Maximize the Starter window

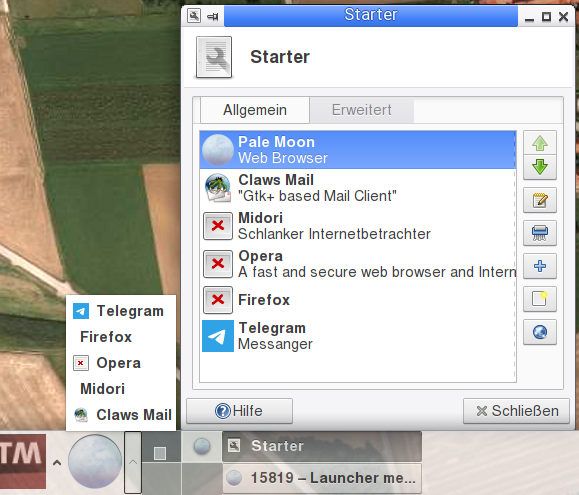(x=546, y=17)
